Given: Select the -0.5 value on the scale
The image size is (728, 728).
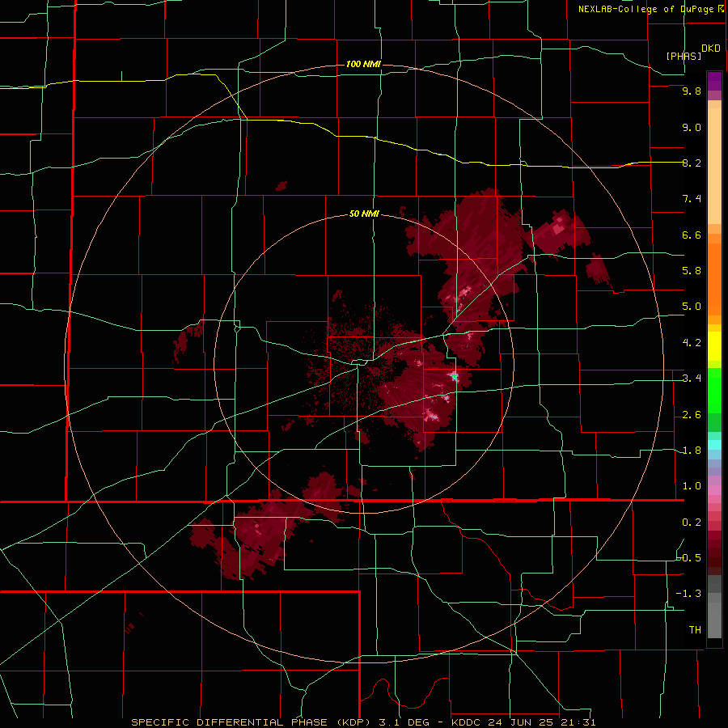Looking at the screenshot, I should (x=689, y=557).
